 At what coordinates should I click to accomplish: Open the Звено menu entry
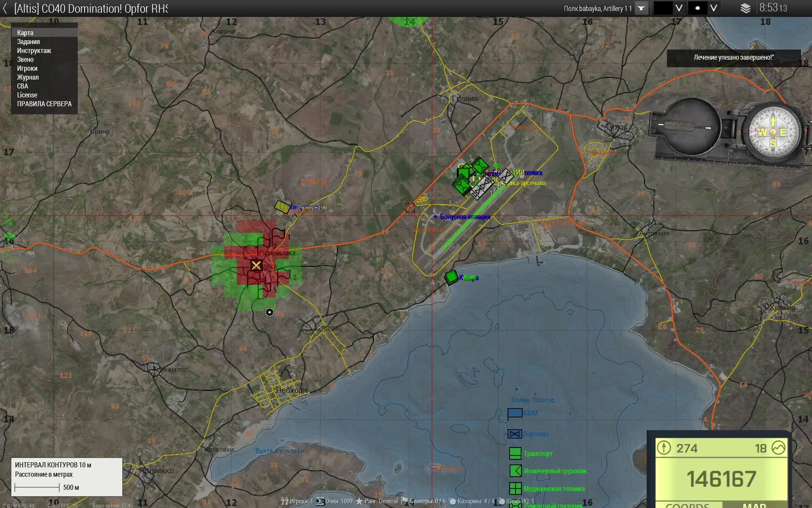point(44,59)
